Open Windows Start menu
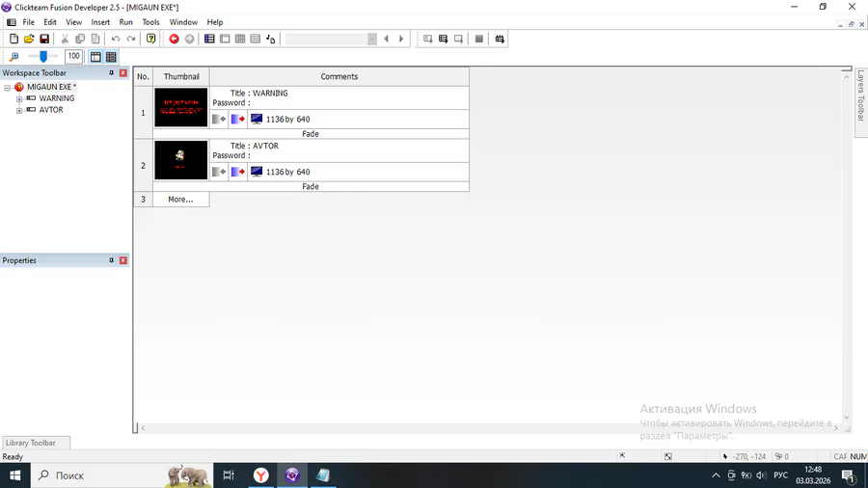The image size is (868, 488). pyautogui.click(x=14, y=475)
